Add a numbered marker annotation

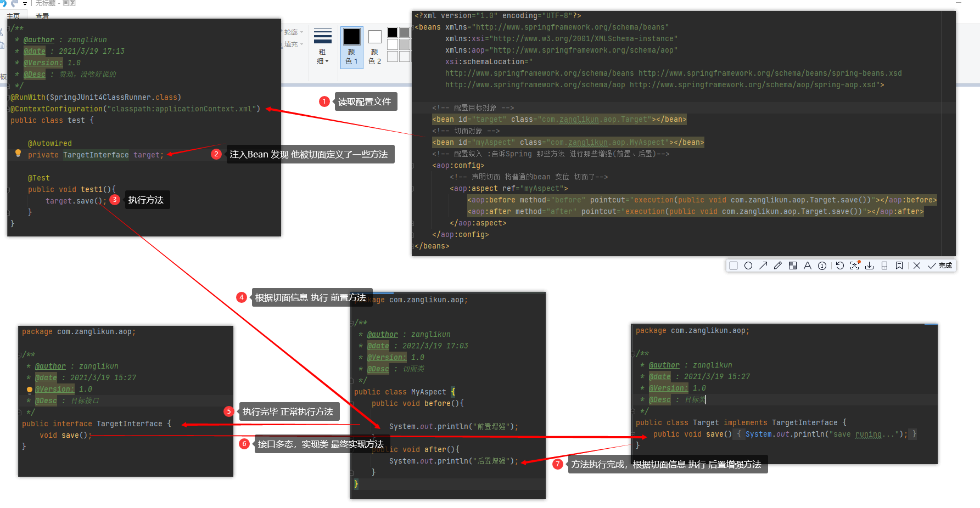[822, 266]
